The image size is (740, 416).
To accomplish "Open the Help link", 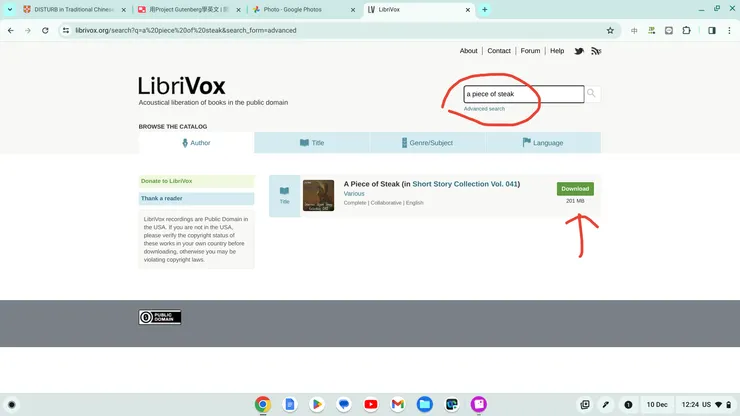I will point(557,51).
